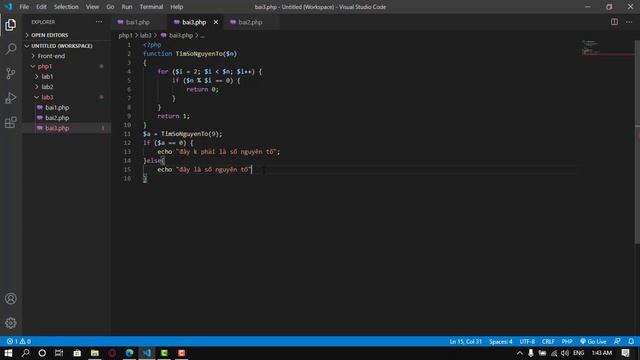Click Spaces: 4 indentation setting
Viewport: 640px width, 360px height.
(500, 341)
